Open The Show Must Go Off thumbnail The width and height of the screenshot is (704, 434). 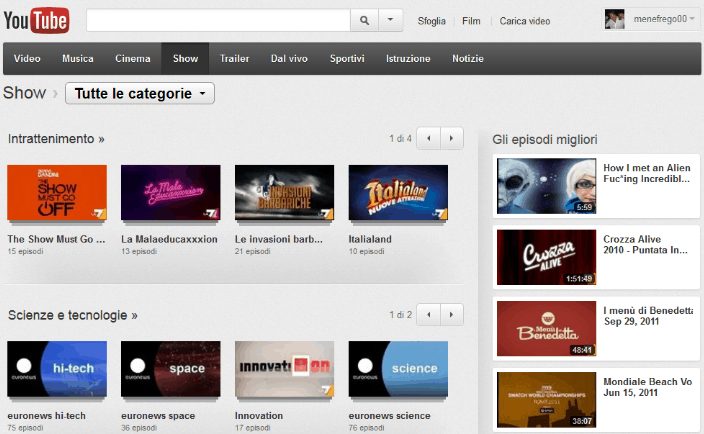click(x=57, y=193)
